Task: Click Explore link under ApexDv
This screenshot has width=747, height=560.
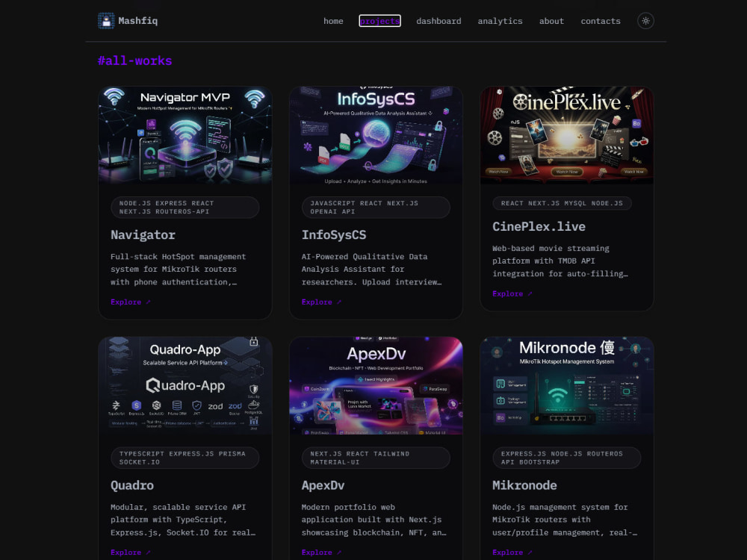Action: pyautogui.click(x=321, y=553)
